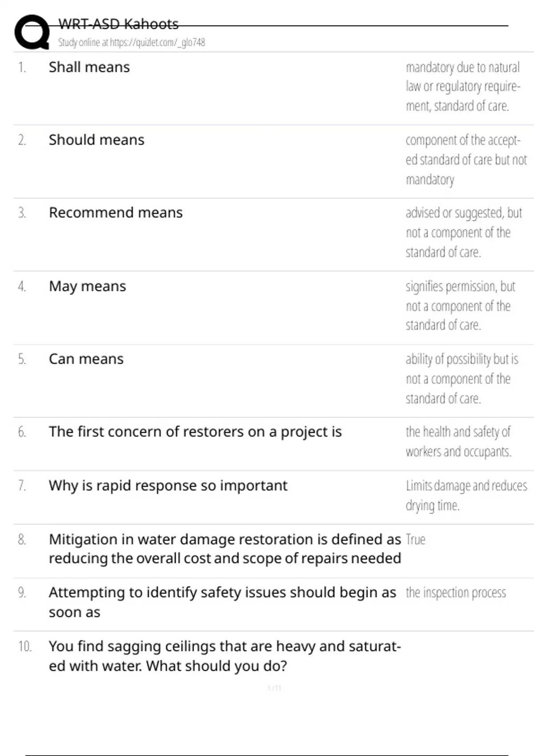Click the rapid response question
Screen dimensions: 534x756
click(x=168, y=486)
